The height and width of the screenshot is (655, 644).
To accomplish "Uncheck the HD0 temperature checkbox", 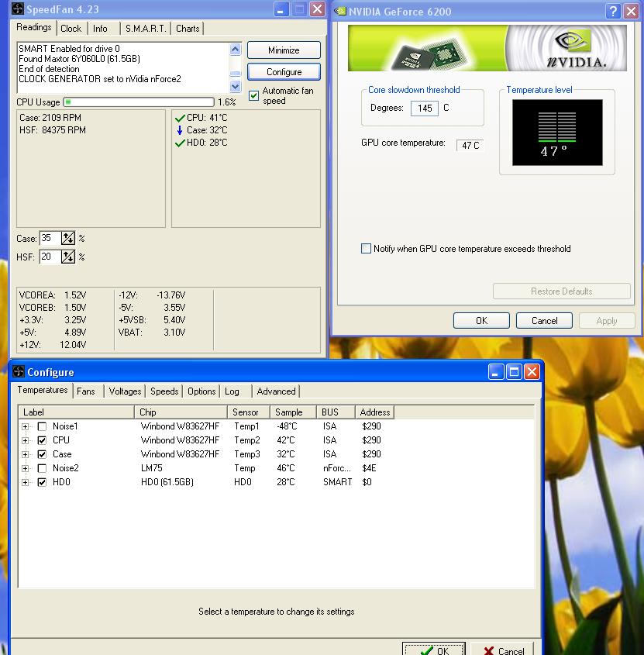I will click(x=42, y=482).
